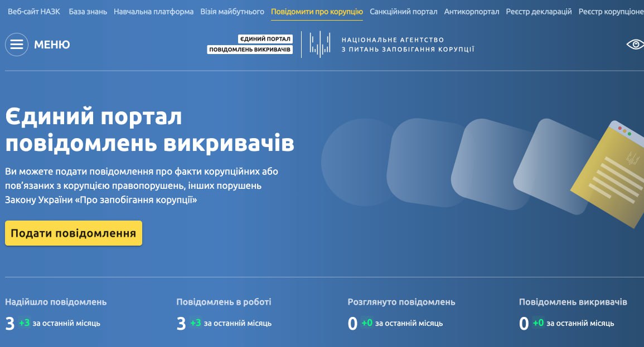
Task: Navigate to «Антикорпортал»
Action: [472, 11]
